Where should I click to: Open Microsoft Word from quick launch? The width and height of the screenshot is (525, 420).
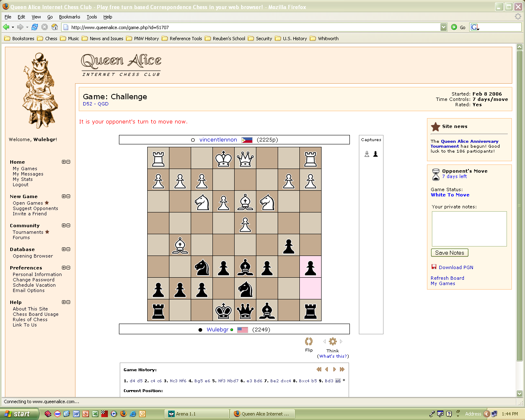tap(76, 414)
